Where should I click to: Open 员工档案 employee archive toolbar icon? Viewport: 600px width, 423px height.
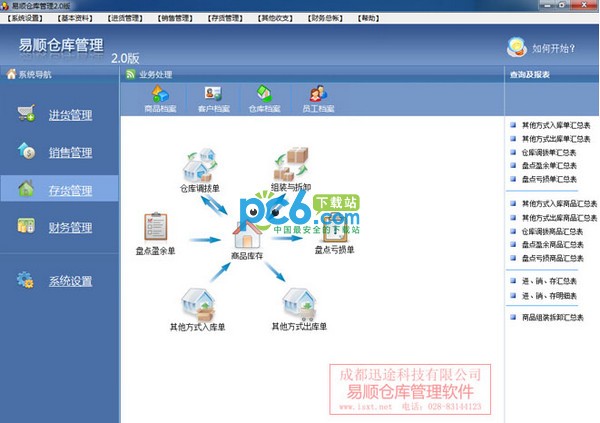[318, 94]
